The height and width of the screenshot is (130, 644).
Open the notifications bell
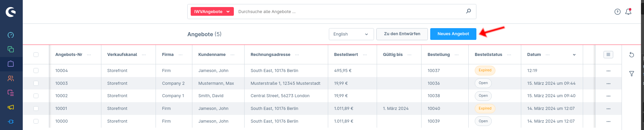(628, 12)
